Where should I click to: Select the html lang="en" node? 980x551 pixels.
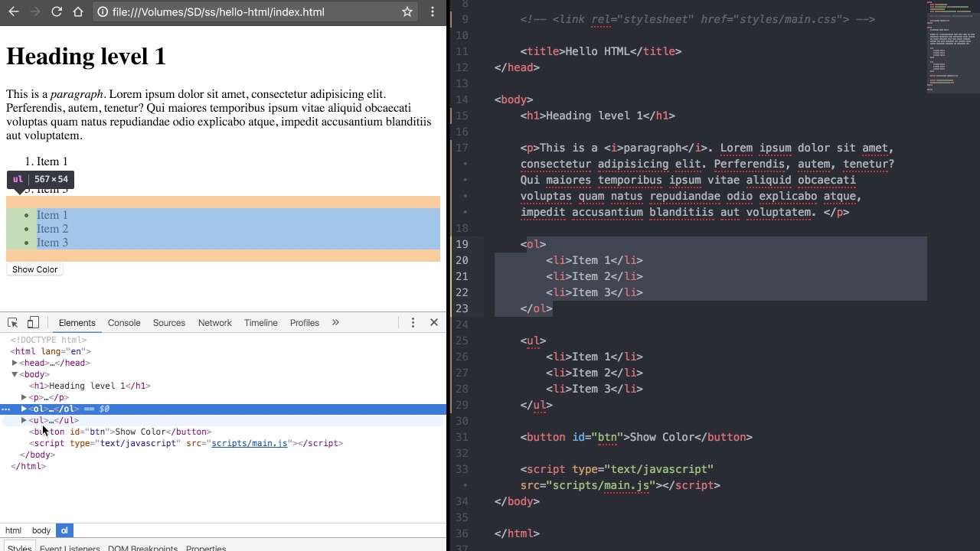coord(51,351)
